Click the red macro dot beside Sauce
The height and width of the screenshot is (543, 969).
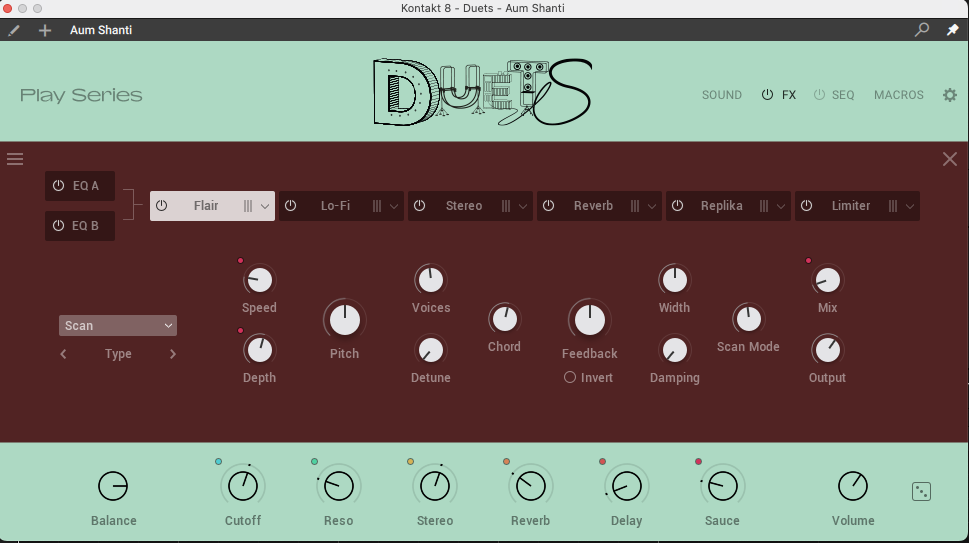click(x=698, y=461)
